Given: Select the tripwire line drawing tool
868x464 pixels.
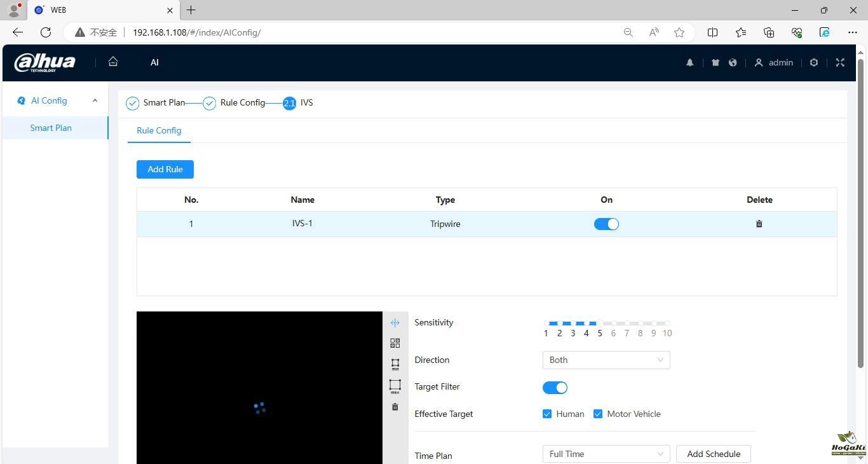Looking at the screenshot, I should [x=395, y=323].
